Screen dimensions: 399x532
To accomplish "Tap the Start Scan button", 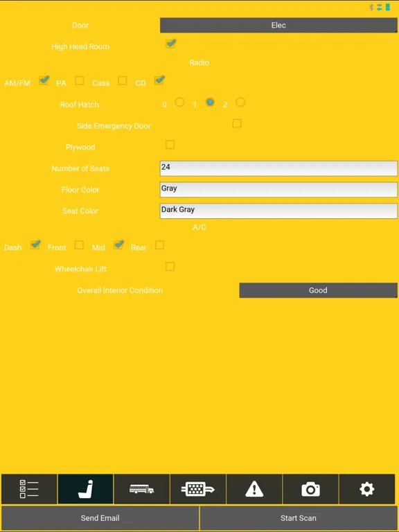I will [x=299, y=518].
